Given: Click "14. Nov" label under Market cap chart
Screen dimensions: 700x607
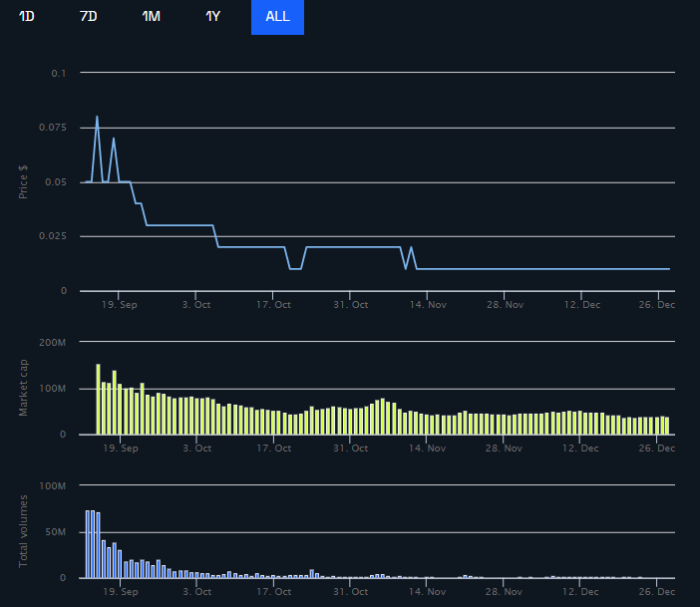Looking at the screenshot, I should [x=427, y=449].
